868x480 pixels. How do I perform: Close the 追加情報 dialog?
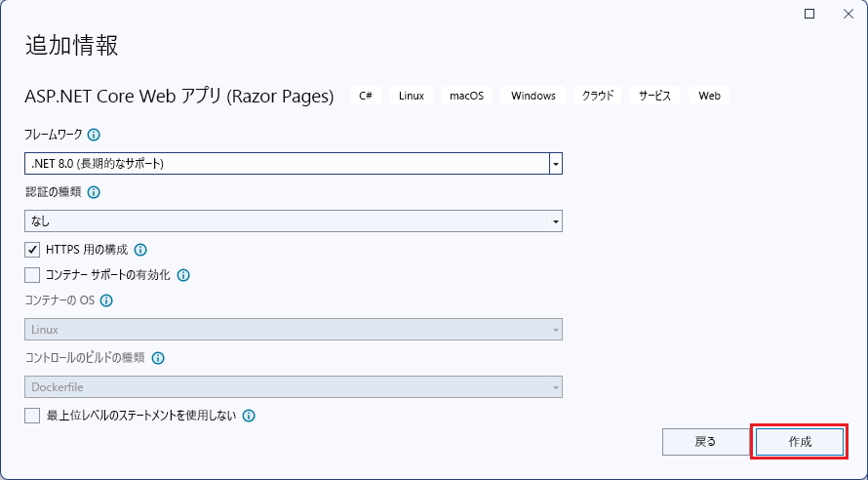pos(848,14)
